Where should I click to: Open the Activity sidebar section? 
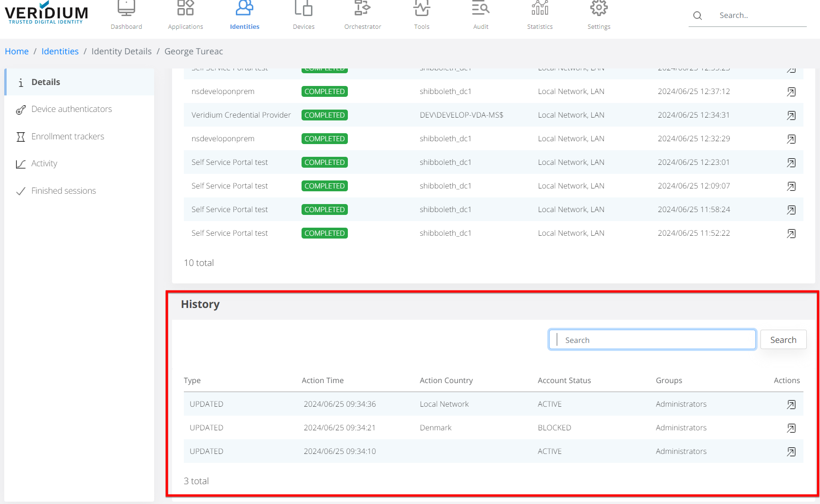[44, 163]
